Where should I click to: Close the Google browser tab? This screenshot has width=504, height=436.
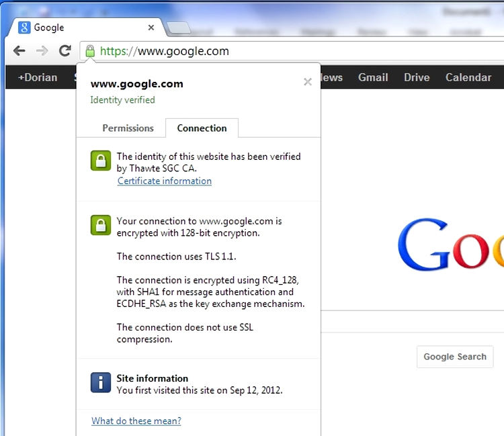click(151, 28)
